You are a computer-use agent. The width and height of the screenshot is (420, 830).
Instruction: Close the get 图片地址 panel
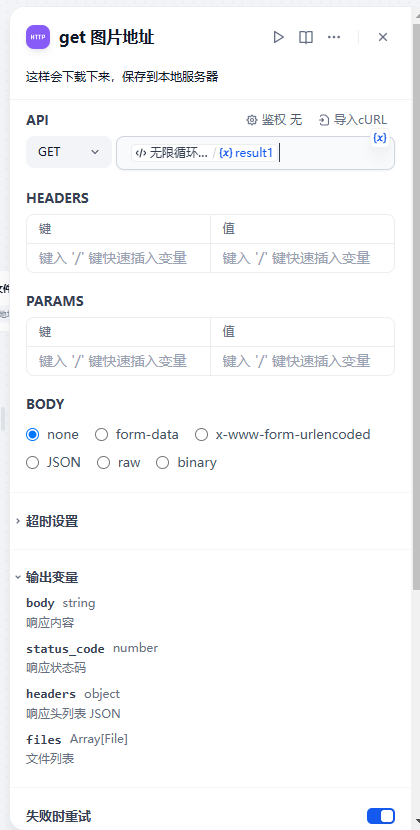(383, 37)
